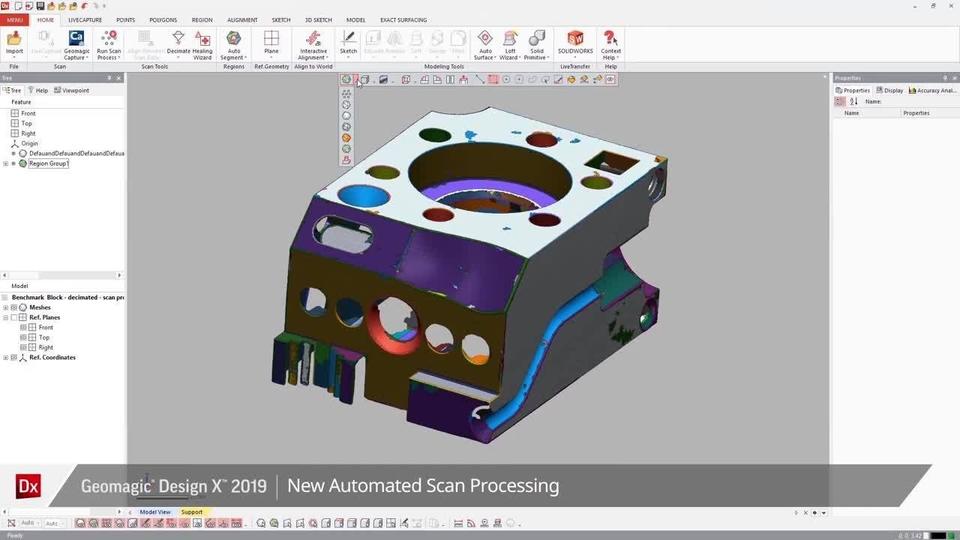Expand the Meshes node in the Model tree
Screen dimensions: 960x540
[6, 307]
